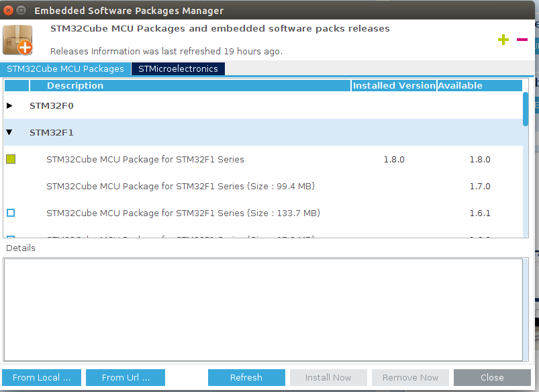Image resolution: width=539 pixels, height=392 pixels.
Task: Click the Description column header
Action: [190, 86]
